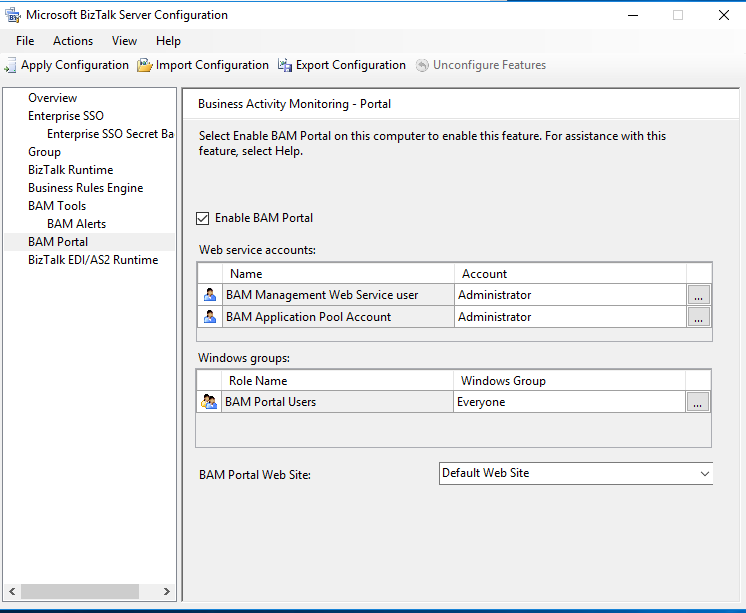Open the BAM Portal Web Site dropdown

point(705,474)
